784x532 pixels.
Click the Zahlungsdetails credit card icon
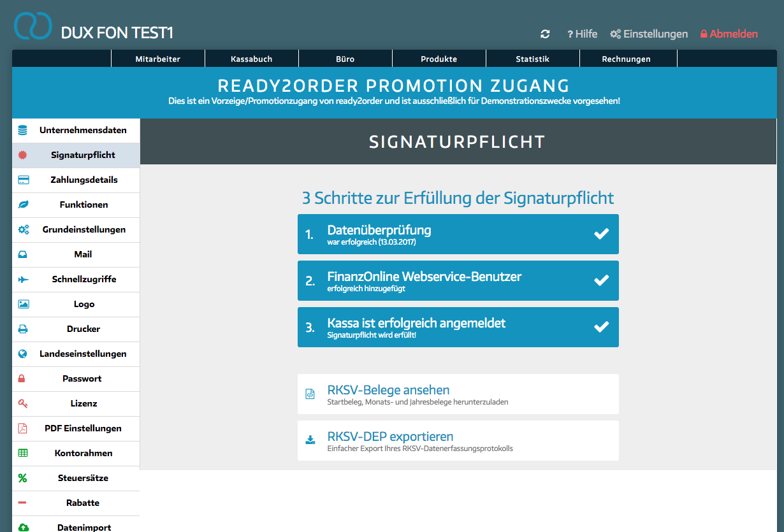[x=23, y=180]
